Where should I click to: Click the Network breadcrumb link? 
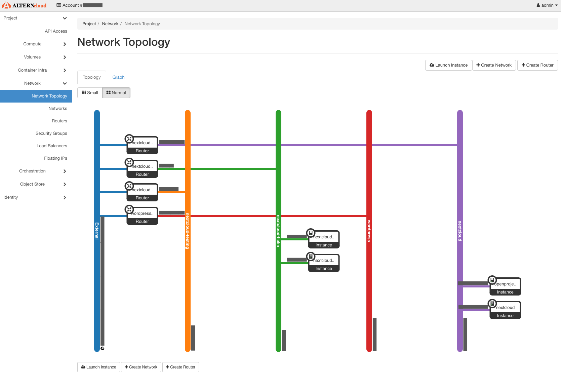tap(110, 24)
